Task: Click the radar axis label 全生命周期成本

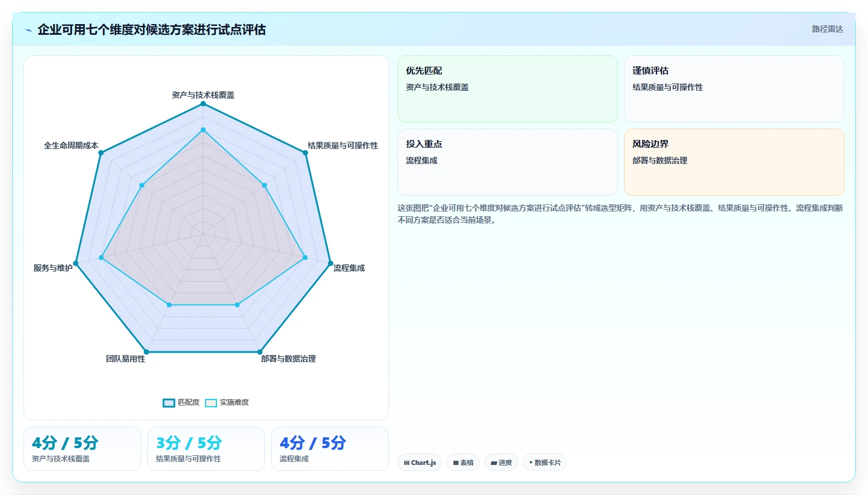Action: click(x=71, y=145)
